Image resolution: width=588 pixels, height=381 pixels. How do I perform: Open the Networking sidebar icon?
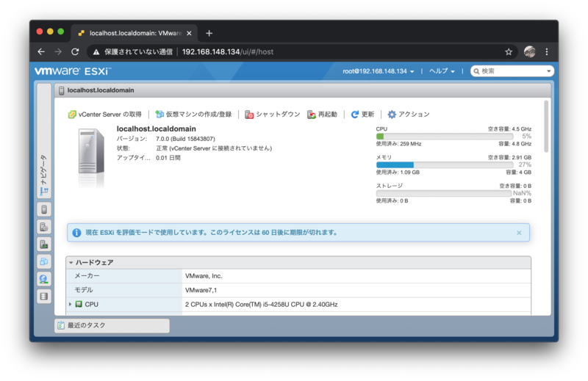(x=44, y=279)
